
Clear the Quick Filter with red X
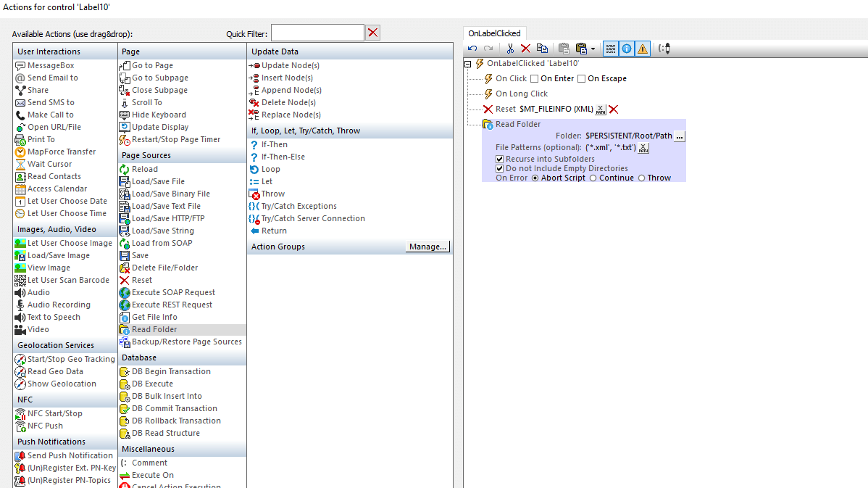pos(372,33)
